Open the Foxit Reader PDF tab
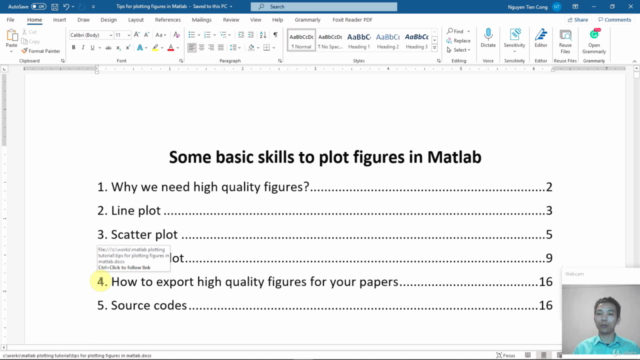Screen dimensions: 640x360 [352, 20]
